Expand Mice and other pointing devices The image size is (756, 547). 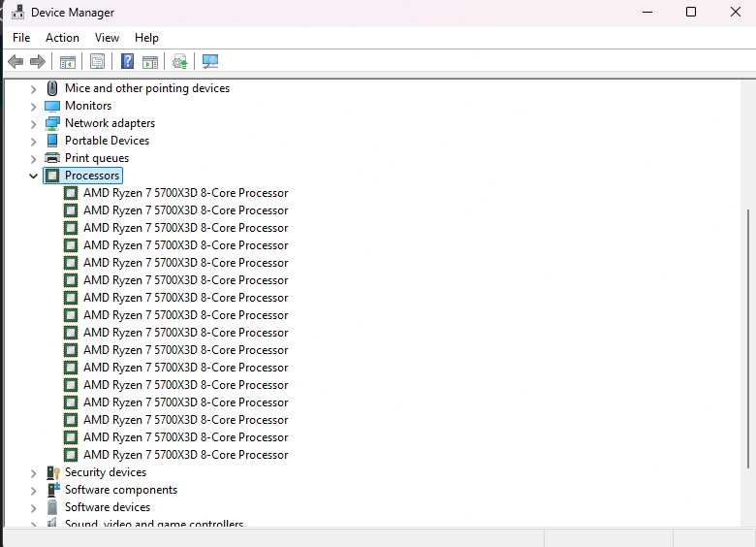33,89
